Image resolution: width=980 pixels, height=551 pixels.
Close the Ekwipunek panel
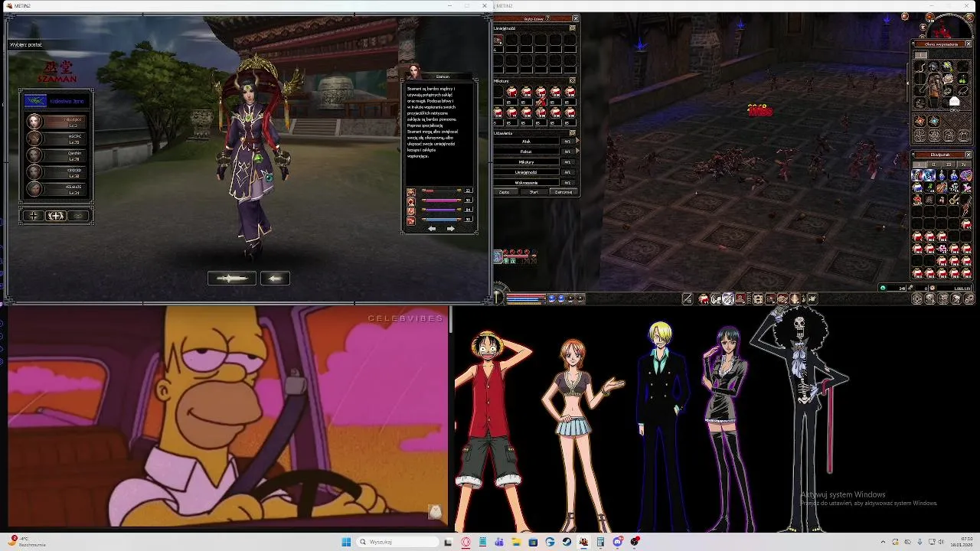[x=969, y=155]
